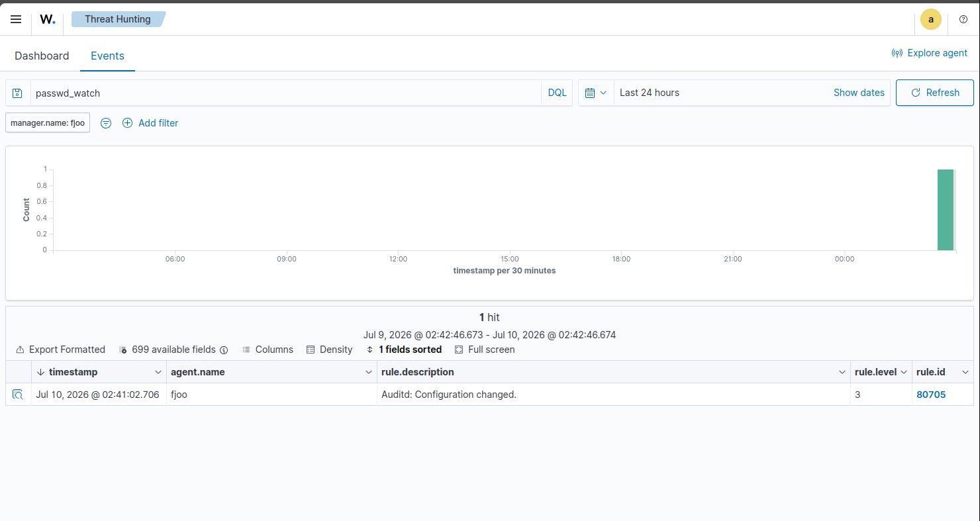Open calendar quick date menu

(596, 93)
